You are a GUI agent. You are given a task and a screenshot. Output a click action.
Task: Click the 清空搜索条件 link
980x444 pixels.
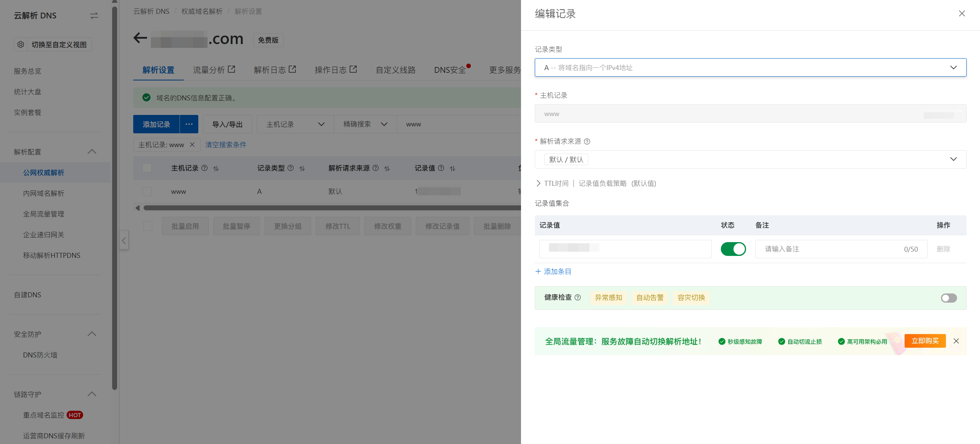click(226, 145)
